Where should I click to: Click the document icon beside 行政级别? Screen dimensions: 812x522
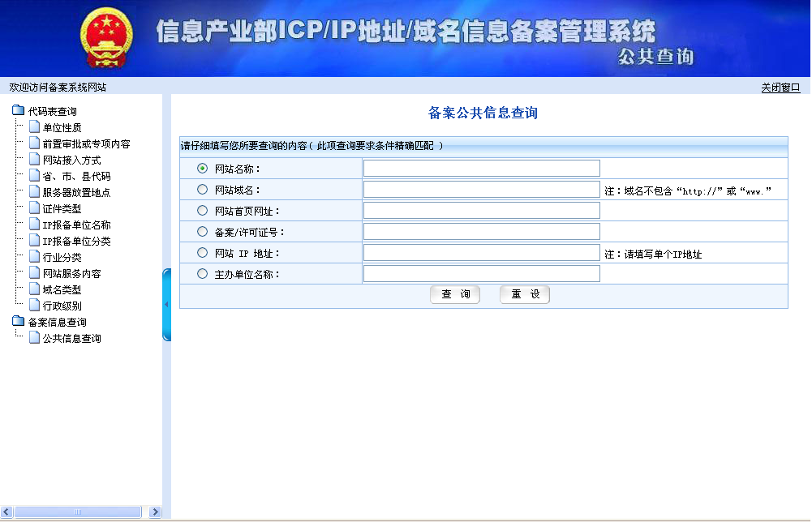[x=35, y=306]
